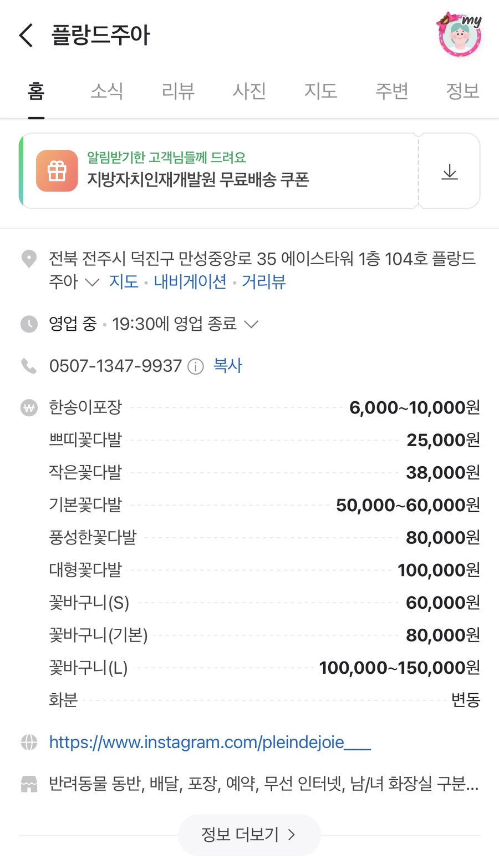Switch to the 리뷰 tab
Viewport: 499px width, 868px height.
(178, 91)
